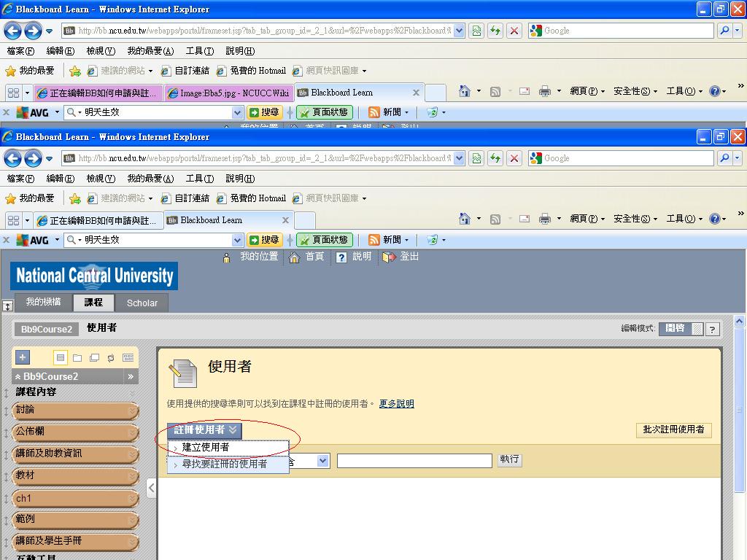The height and width of the screenshot is (560, 747).
Task: Open the 更多說明 link
Action: point(396,403)
